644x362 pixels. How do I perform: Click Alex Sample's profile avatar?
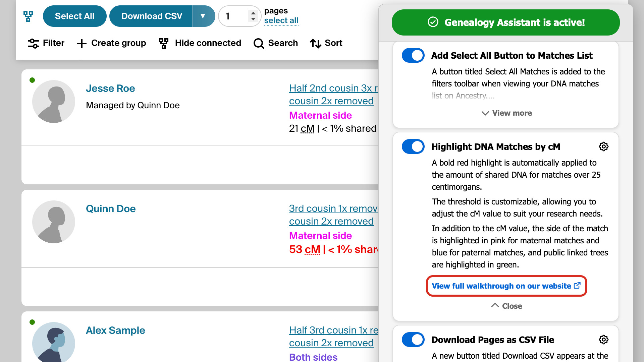[x=54, y=342]
